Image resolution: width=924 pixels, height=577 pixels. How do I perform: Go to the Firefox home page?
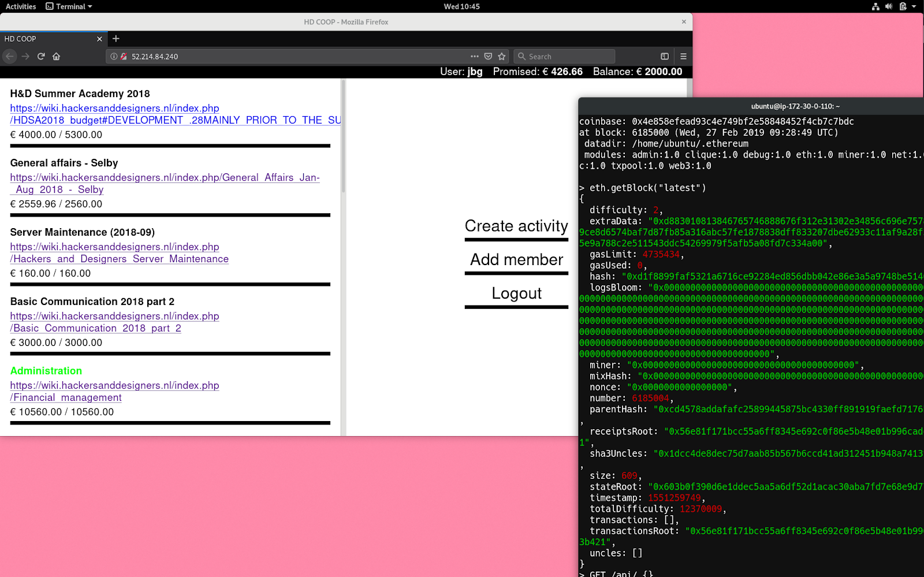(56, 56)
